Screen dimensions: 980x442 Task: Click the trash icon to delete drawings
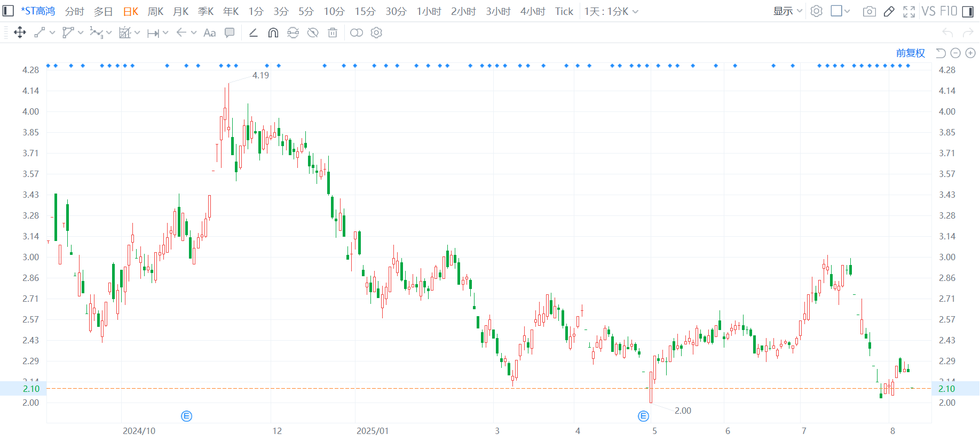coord(333,33)
